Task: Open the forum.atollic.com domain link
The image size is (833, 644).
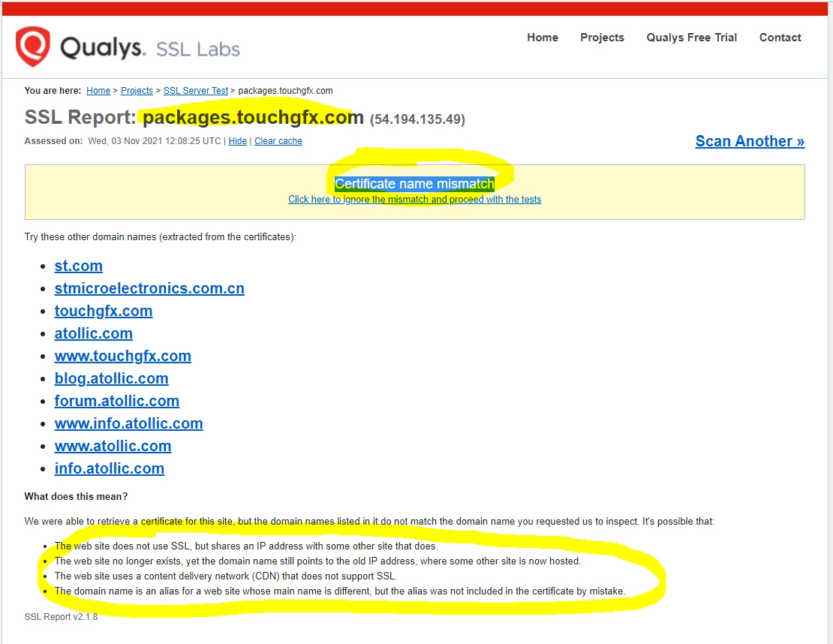Action: point(117,401)
